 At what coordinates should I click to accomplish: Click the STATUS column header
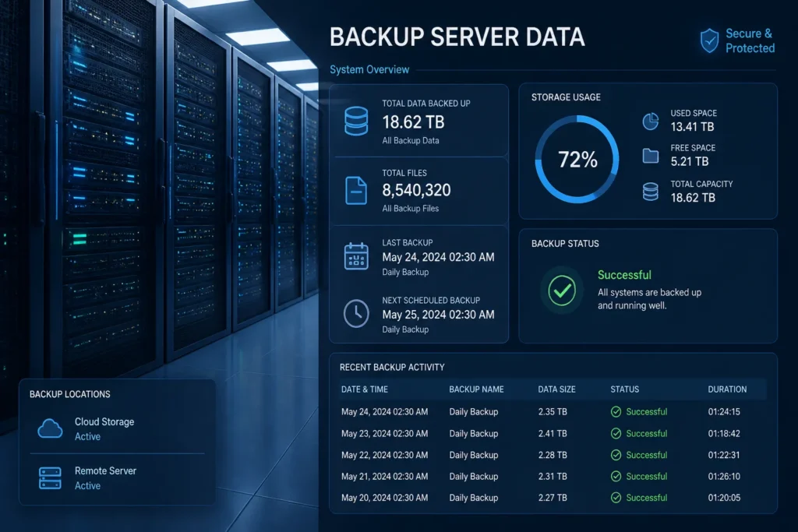click(x=624, y=389)
